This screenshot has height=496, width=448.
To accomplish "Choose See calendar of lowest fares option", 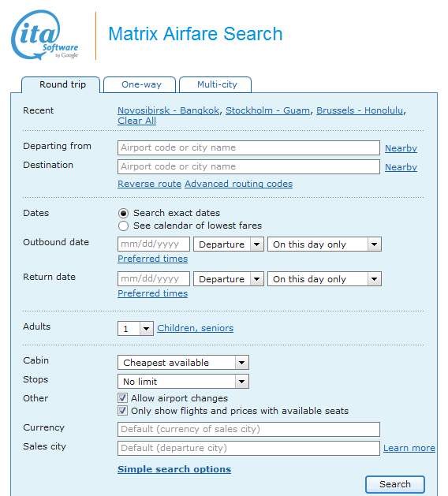I will pyautogui.click(x=123, y=226).
